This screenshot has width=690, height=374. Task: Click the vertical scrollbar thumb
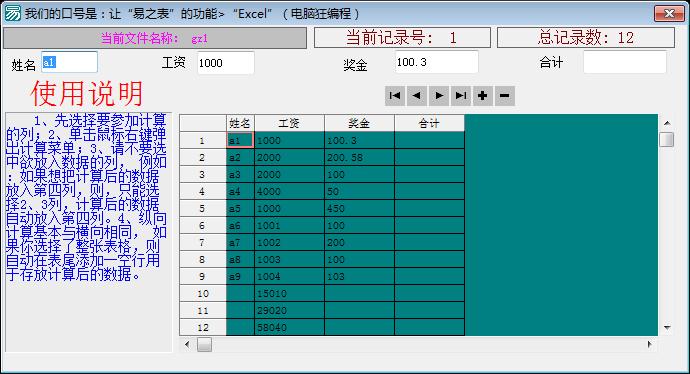pyautogui.click(x=667, y=139)
